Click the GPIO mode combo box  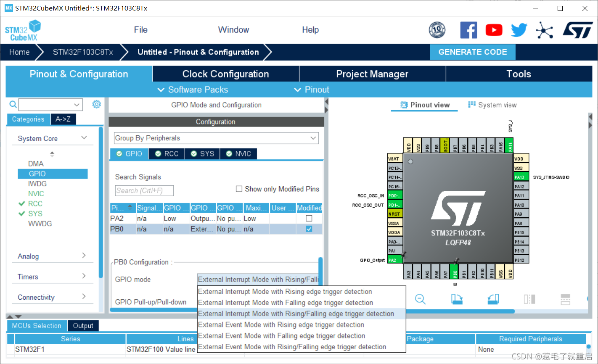259,280
